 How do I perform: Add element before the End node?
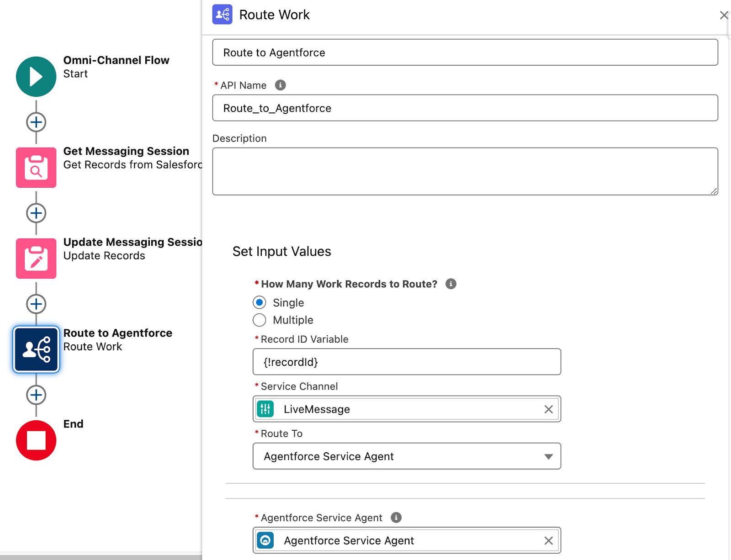pyautogui.click(x=36, y=395)
